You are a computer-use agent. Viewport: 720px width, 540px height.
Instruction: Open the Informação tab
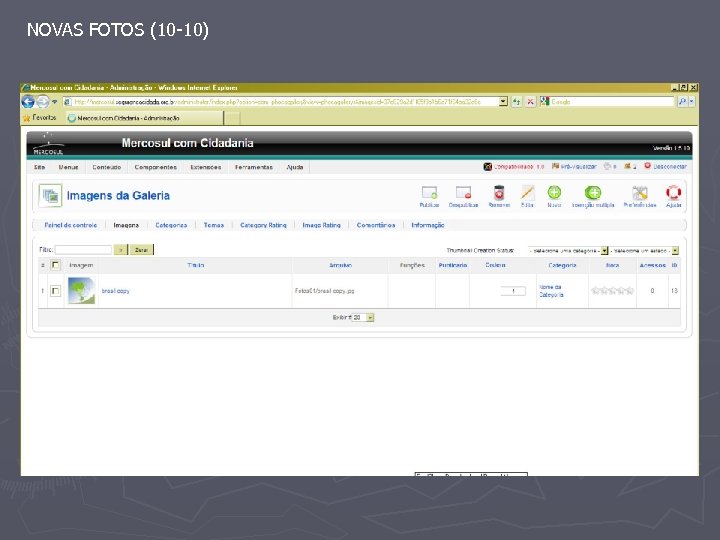click(428, 225)
